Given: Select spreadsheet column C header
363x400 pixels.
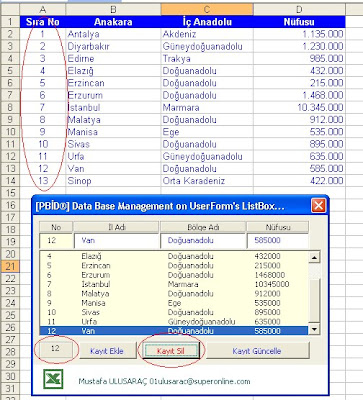Looking at the screenshot, I should pos(207,9).
